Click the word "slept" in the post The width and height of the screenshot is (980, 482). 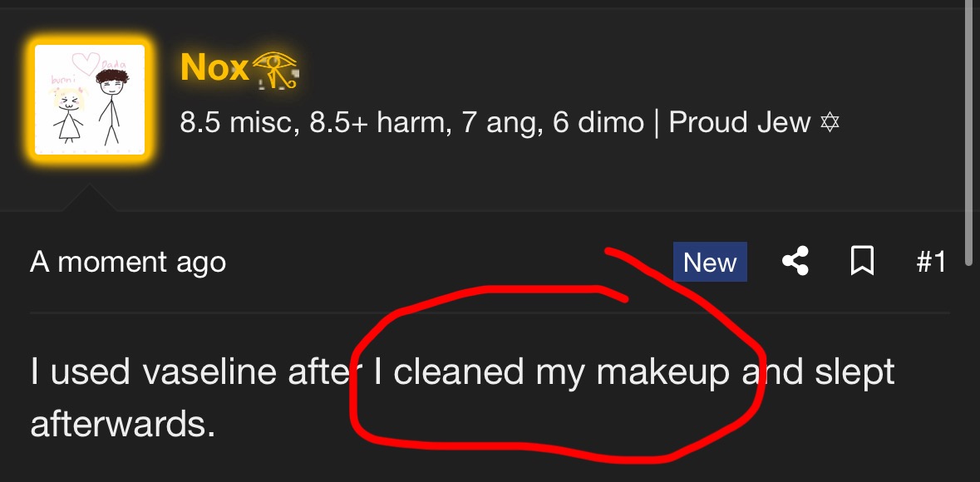854,373
